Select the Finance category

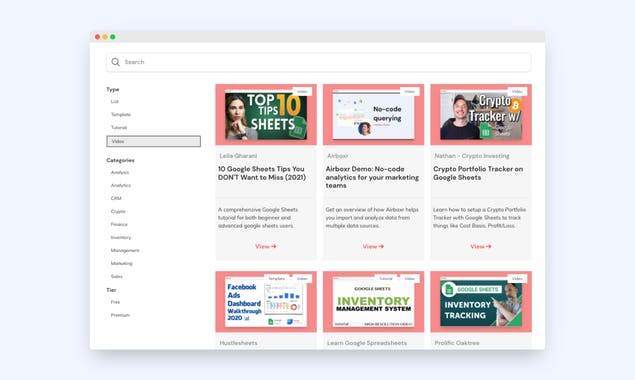(119, 224)
